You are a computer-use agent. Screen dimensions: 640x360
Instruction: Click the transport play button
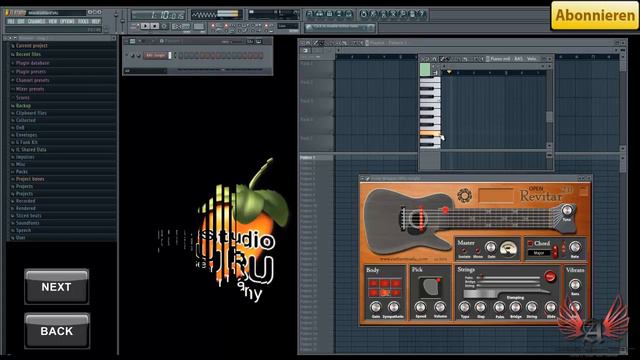[x=145, y=26]
